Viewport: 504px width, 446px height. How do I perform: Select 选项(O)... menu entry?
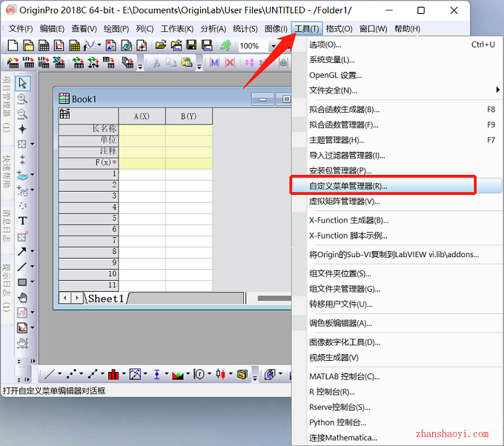tap(397, 44)
